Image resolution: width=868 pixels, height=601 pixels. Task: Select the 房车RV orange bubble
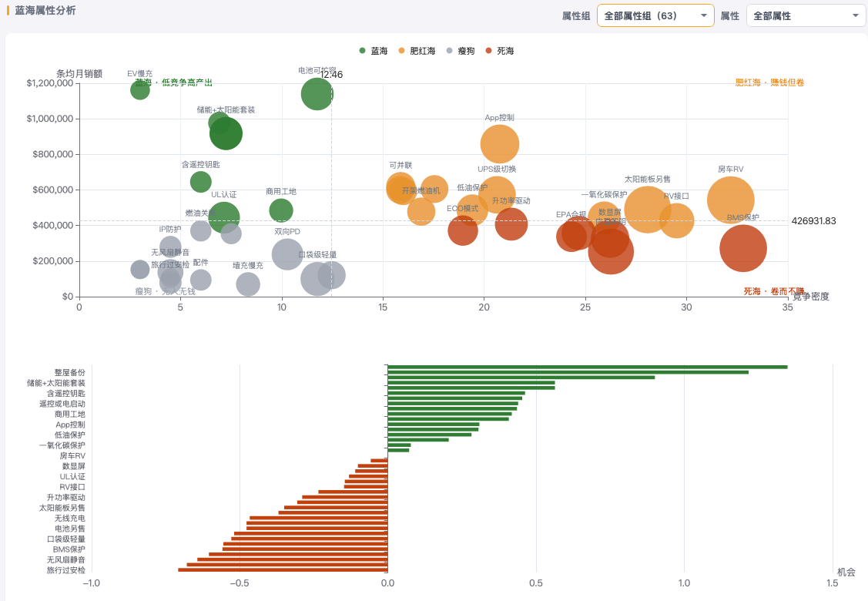coord(731,200)
